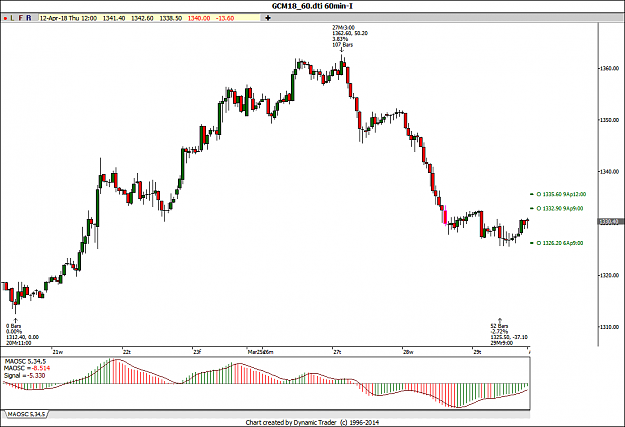The width and height of the screenshot is (625, 427).
Task: Click the 27t date axis label
Action: tap(337, 352)
